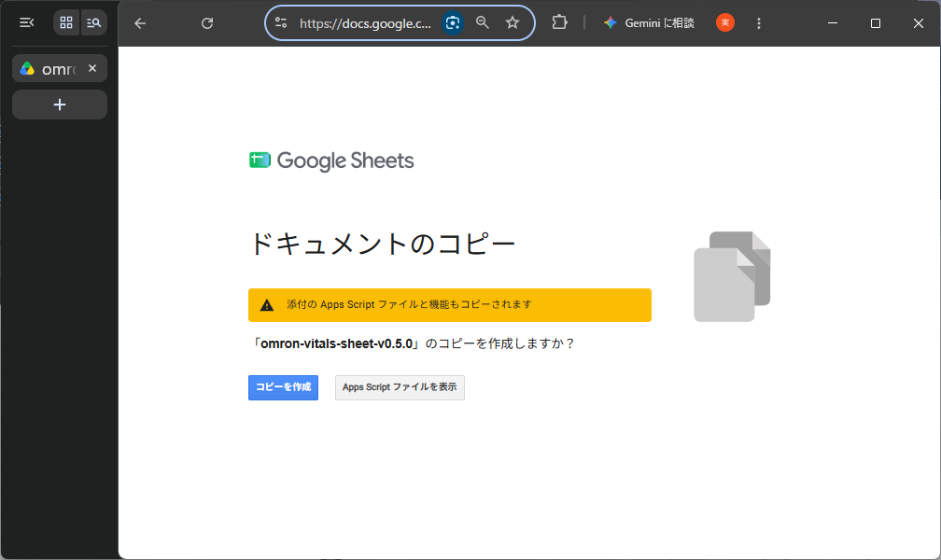Click the warning triangle icon

[x=266, y=305]
